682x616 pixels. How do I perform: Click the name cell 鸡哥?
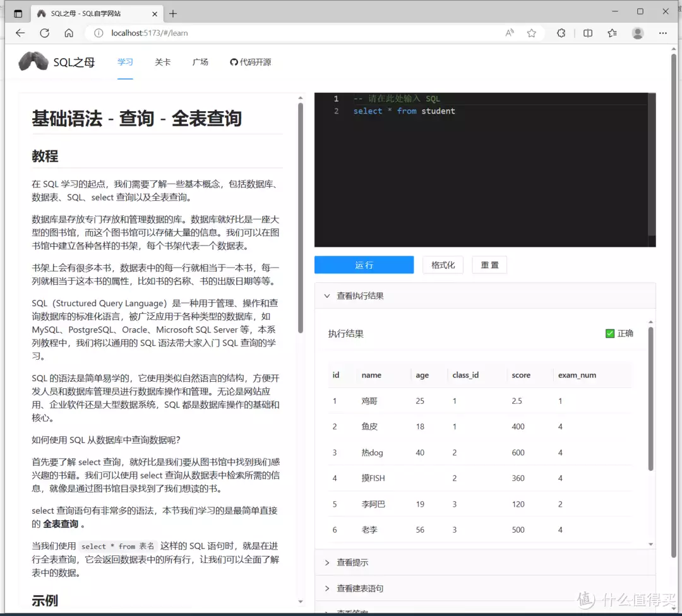pos(369,401)
